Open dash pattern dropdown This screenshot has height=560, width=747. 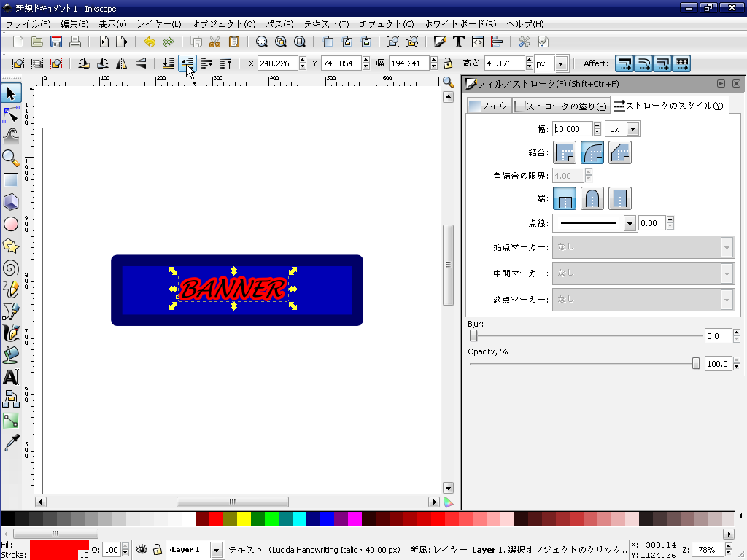(630, 223)
